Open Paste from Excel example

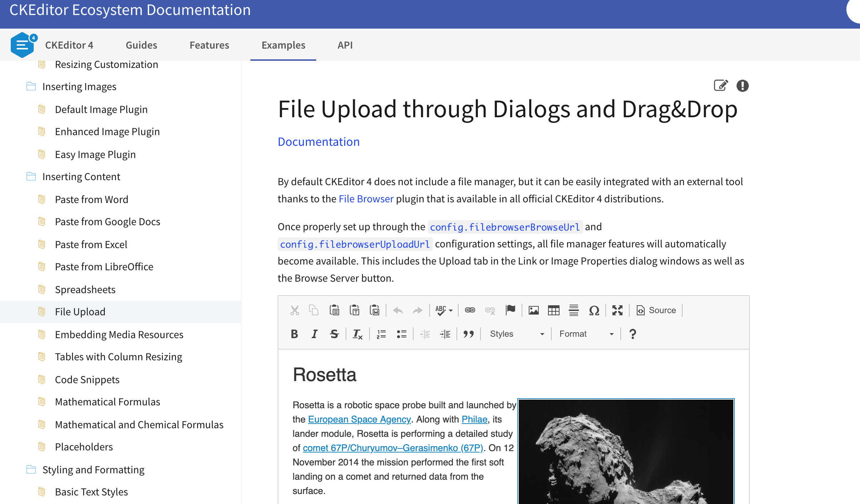click(91, 244)
